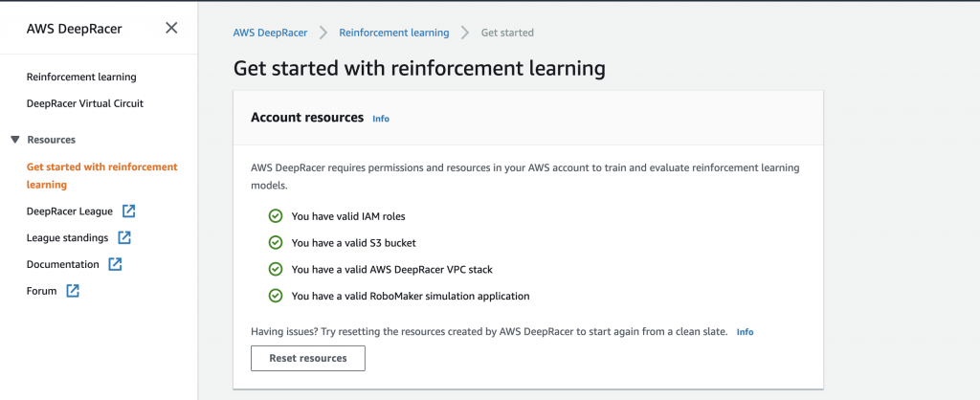Click the AWS DeepRacer sidebar title
This screenshot has height=400, width=980.
(x=75, y=28)
